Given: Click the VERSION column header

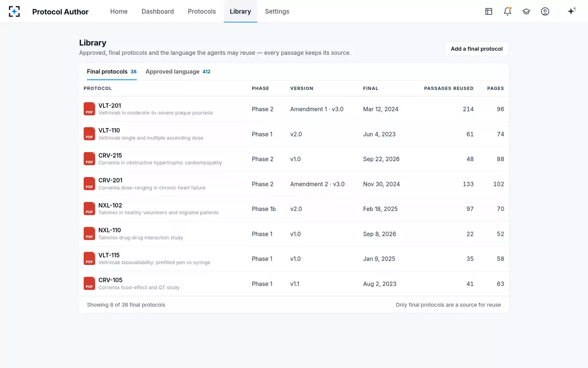Looking at the screenshot, I should (x=302, y=88).
